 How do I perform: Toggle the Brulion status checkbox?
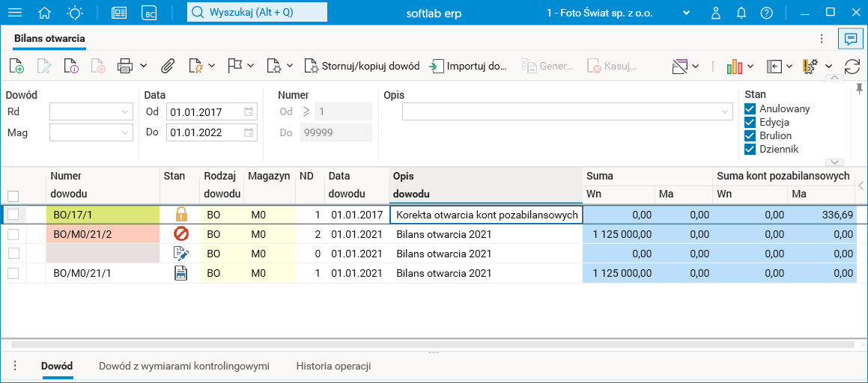pyautogui.click(x=750, y=135)
